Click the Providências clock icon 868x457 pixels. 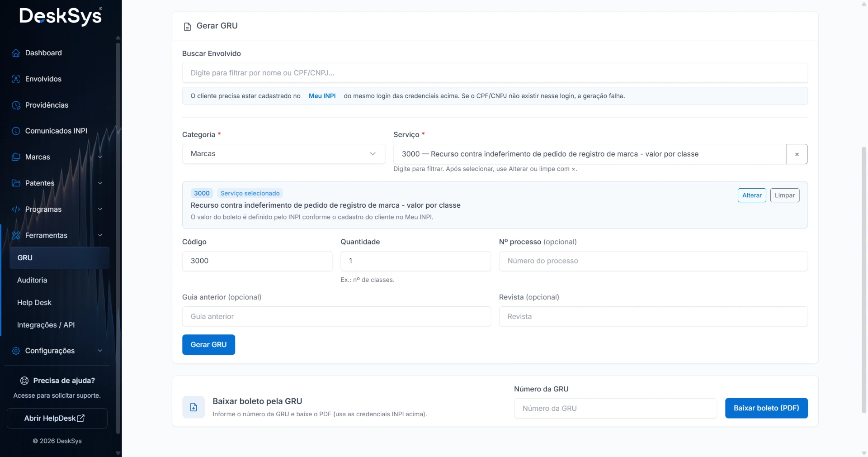tap(16, 105)
